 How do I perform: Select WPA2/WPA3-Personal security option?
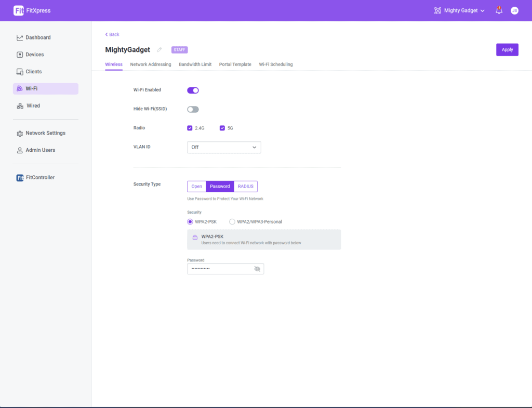coord(232,221)
